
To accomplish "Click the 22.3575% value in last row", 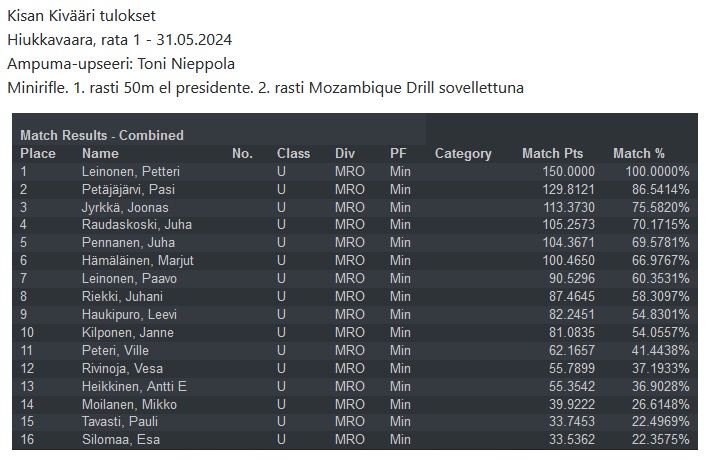I will pos(660,439).
